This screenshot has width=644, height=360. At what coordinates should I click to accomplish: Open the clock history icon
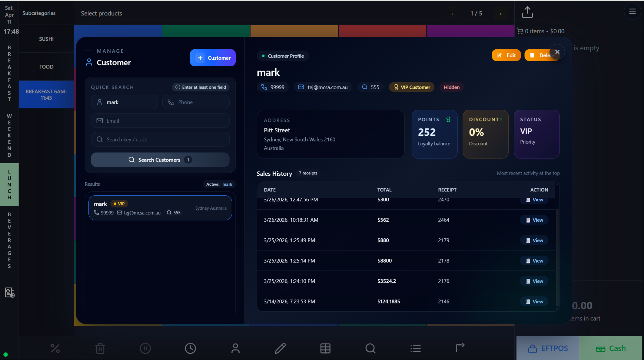[190, 348]
